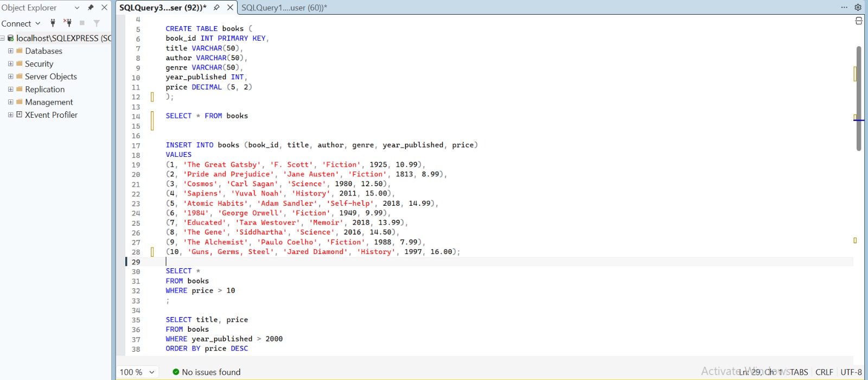Screen dimensions: 868x380
Task: Click the INSERT keyword on line 17
Action: tap(178, 145)
